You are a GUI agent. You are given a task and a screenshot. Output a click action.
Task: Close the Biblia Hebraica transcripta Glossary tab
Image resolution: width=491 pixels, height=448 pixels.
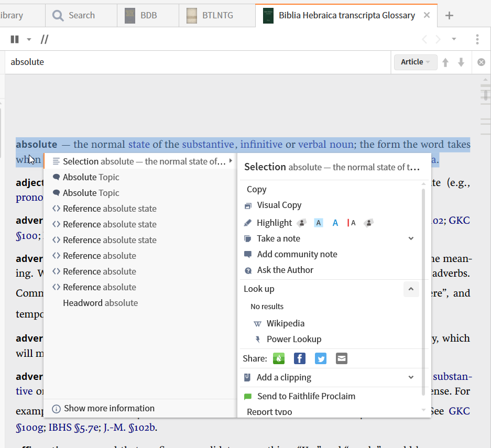click(427, 15)
